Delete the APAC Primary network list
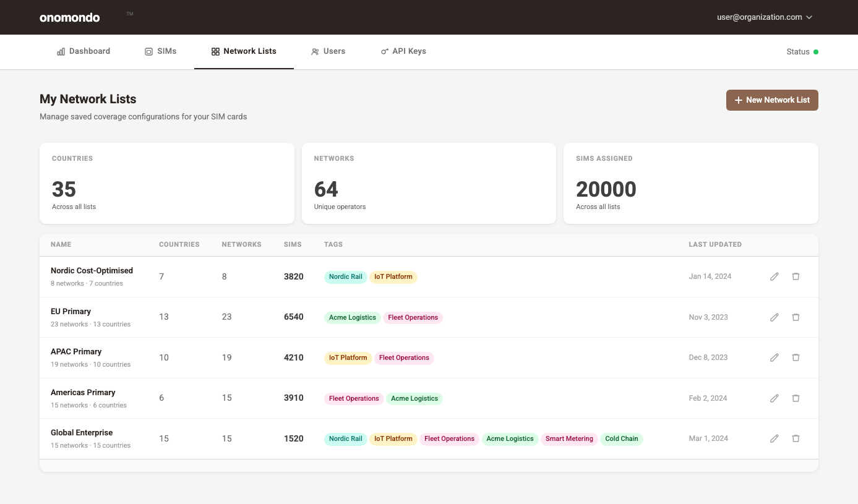Screen dimensions: 858x504 click(796, 357)
